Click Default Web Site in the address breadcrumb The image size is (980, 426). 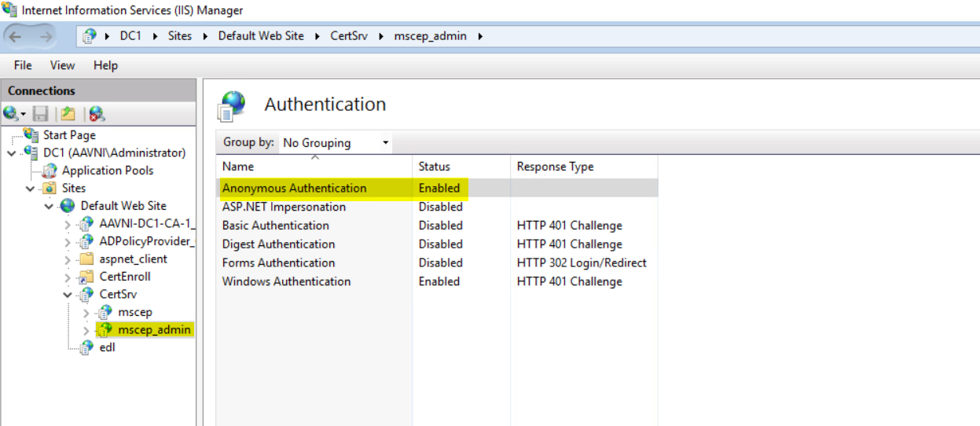tap(261, 36)
